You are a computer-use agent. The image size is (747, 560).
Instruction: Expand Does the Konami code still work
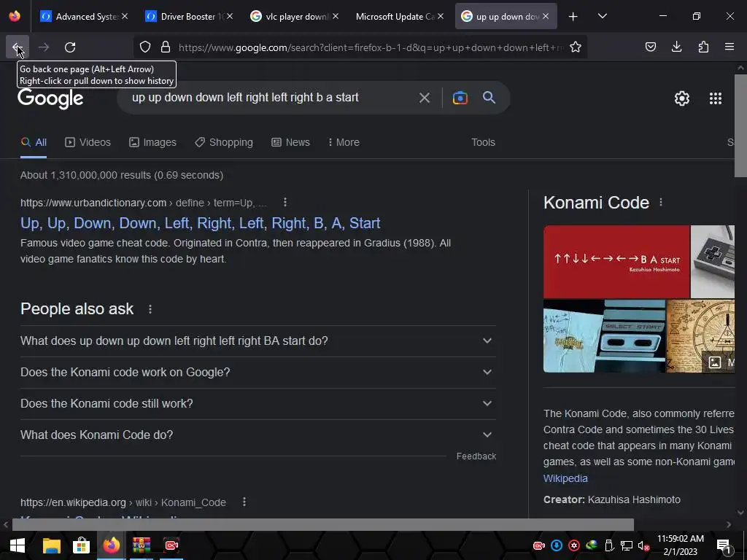click(x=258, y=404)
